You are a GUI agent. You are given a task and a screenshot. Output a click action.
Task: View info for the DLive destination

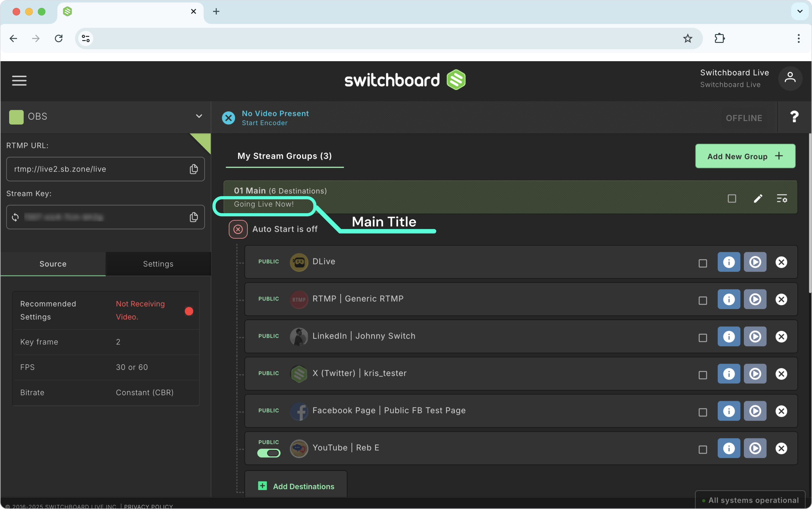[729, 262]
